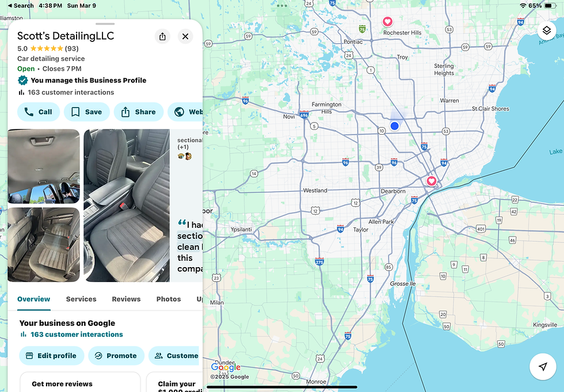Call Scott's Detailing LLC

pyautogui.click(x=38, y=112)
